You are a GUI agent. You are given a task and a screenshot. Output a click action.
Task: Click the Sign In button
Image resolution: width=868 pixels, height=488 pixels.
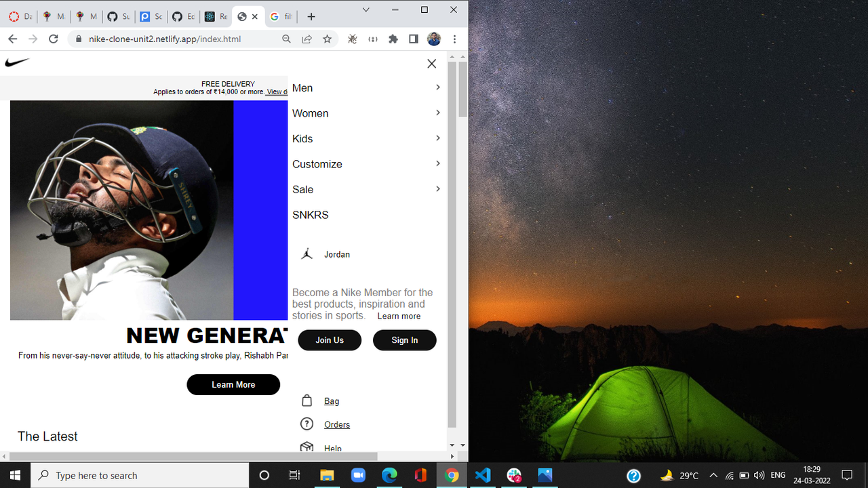coord(405,340)
